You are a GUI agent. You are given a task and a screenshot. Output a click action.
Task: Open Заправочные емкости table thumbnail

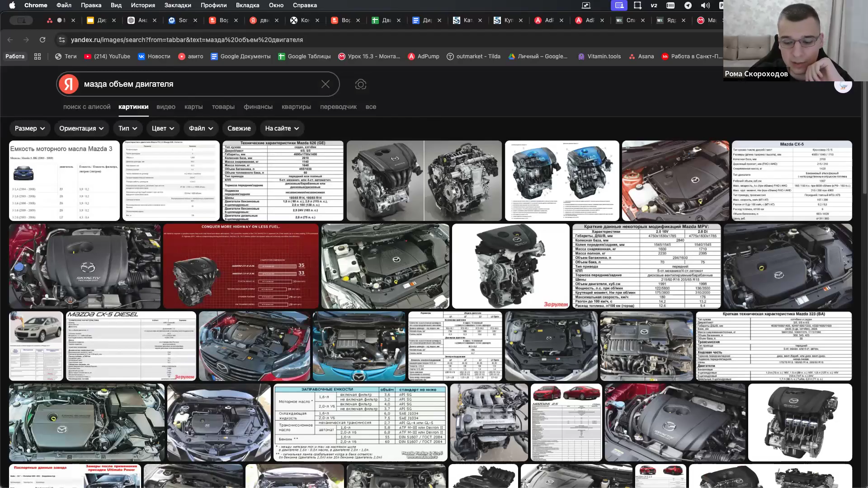tap(360, 423)
